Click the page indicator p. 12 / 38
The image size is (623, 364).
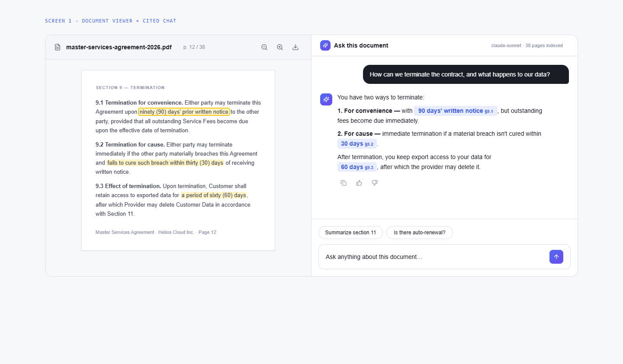(194, 47)
